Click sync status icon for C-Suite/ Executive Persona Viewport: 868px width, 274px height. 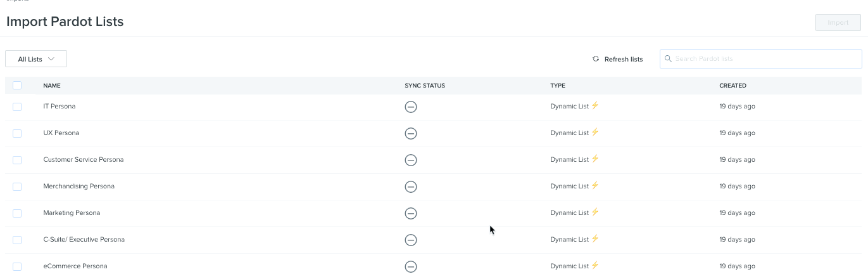[x=411, y=240]
